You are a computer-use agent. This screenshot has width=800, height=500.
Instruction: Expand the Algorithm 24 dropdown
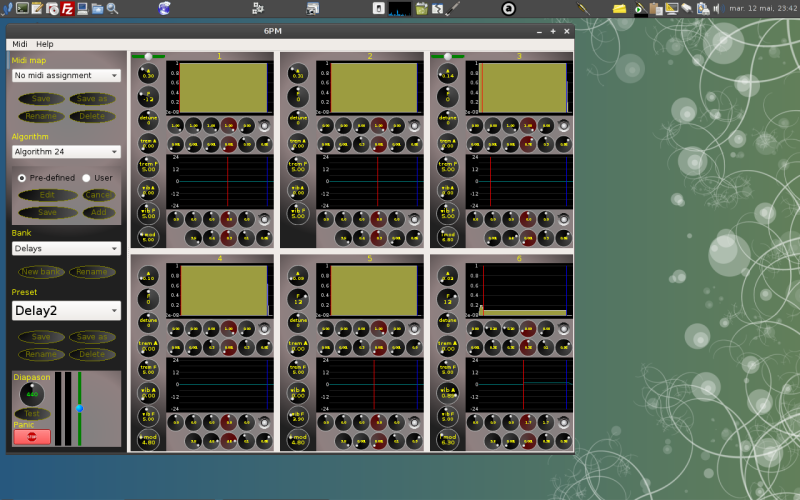(66, 151)
